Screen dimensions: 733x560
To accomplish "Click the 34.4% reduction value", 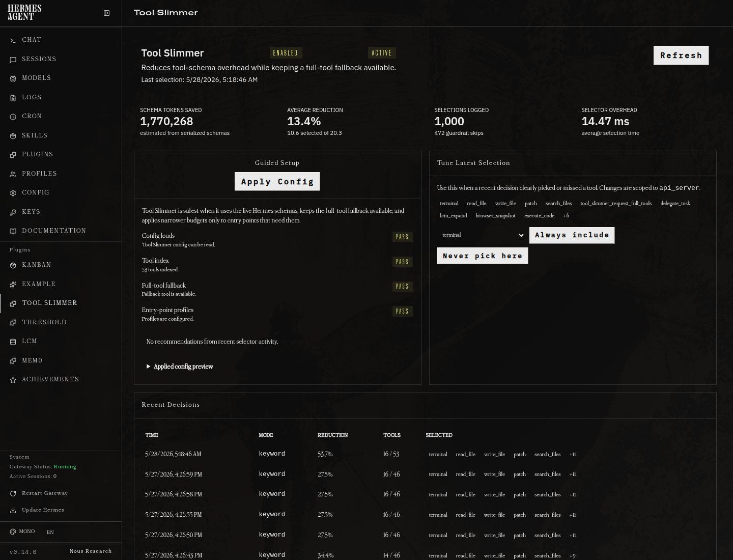I will tap(326, 555).
